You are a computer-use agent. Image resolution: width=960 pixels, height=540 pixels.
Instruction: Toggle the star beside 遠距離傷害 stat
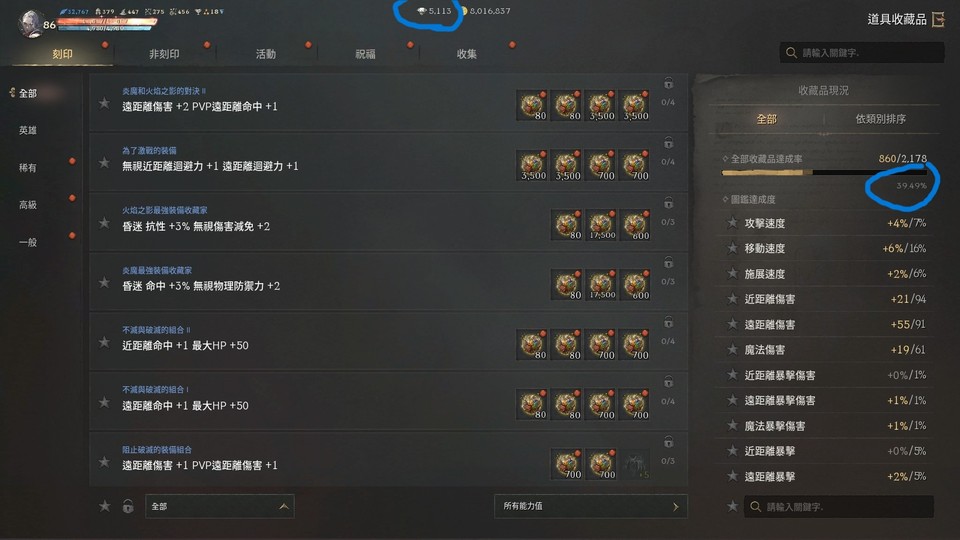(732, 324)
